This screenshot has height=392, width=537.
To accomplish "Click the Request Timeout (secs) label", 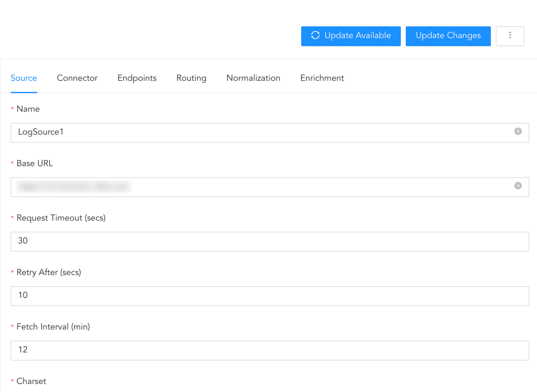I will [x=61, y=218].
